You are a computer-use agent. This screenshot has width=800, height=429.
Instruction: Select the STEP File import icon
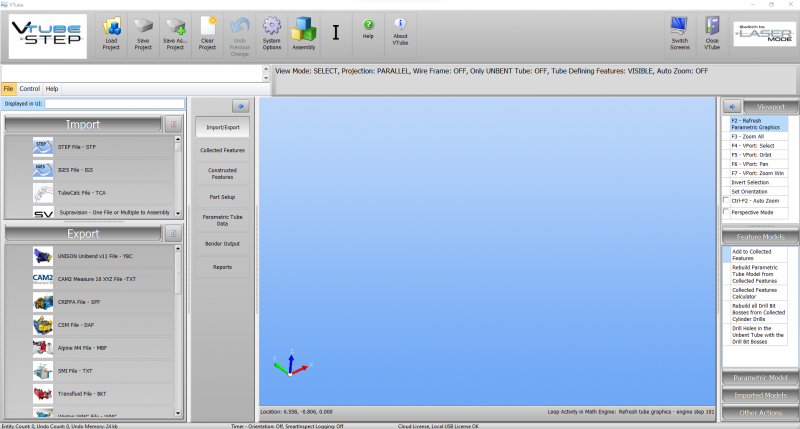click(43, 147)
